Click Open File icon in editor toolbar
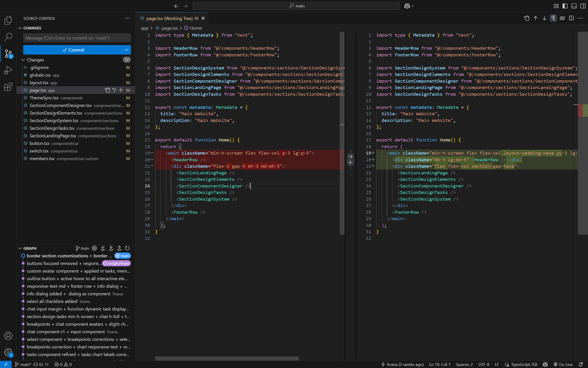Viewport: 588px width, 368px height. pyautogui.click(x=526, y=18)
